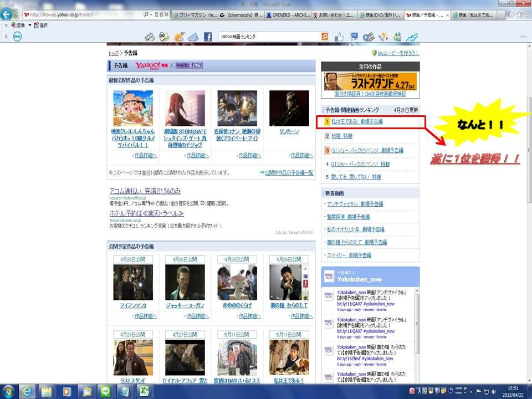Switch to the 映画「私は王であ tab
This screenshot has height=399, width=532.
click(475, 15)
